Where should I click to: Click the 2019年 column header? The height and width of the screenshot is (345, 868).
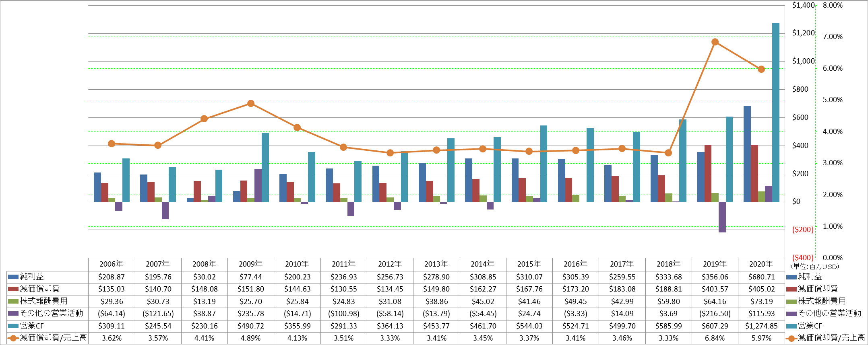coord(715,264)
